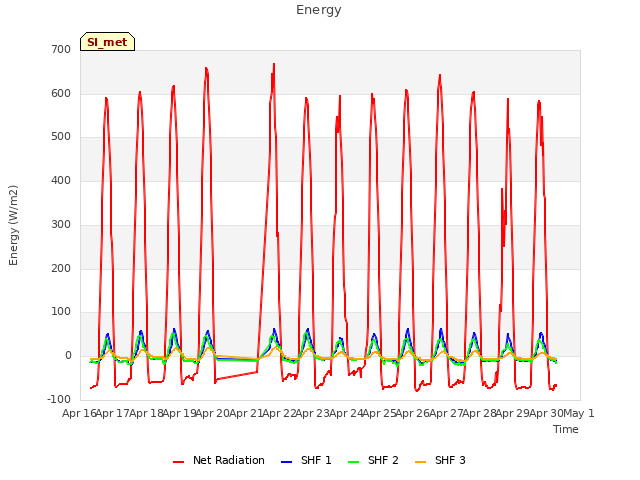Click the Energy chart title
This screenshot has width=640, height=480.
[x=319, y=10]
